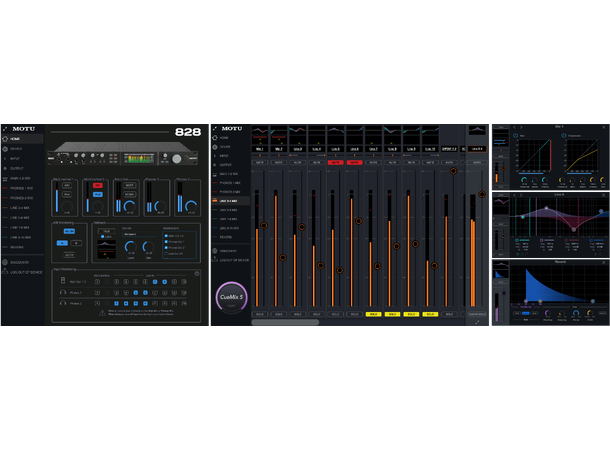Uncheck Main Out 1-2 talkback destination
Screen dimensions: 610x450
tap(167, 236)
